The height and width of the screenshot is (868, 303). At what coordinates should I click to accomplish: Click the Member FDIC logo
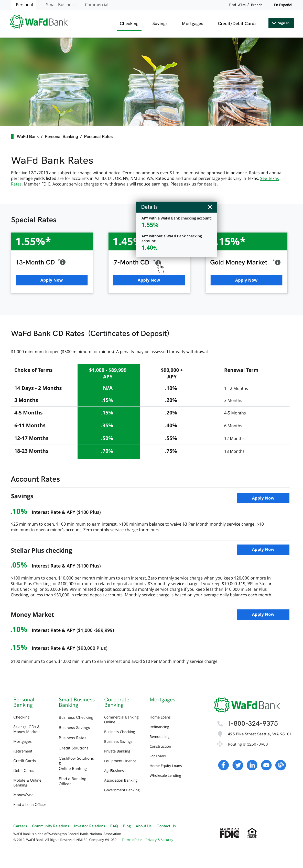[230, 833]
